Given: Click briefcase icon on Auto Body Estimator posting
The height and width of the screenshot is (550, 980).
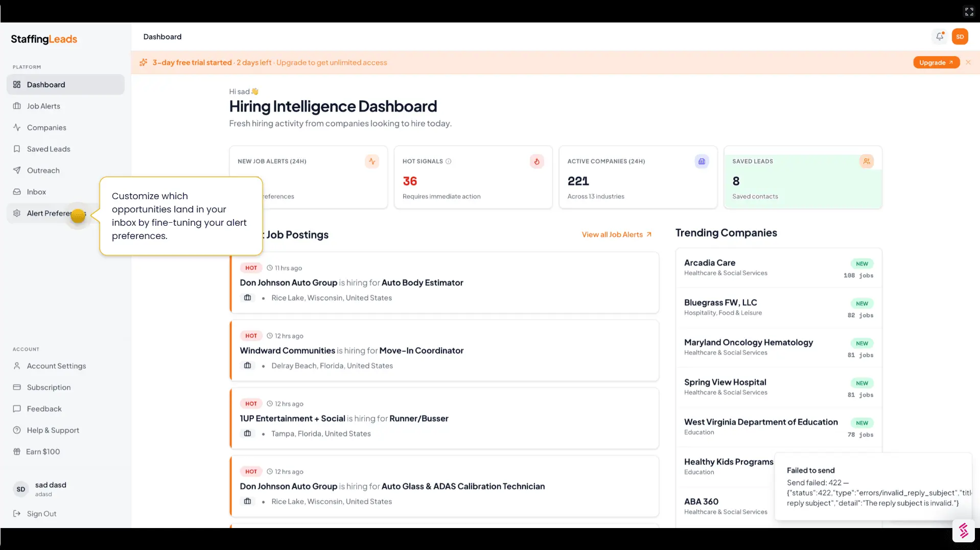Looking at the screenshot, I should click(x=247, y=298).
